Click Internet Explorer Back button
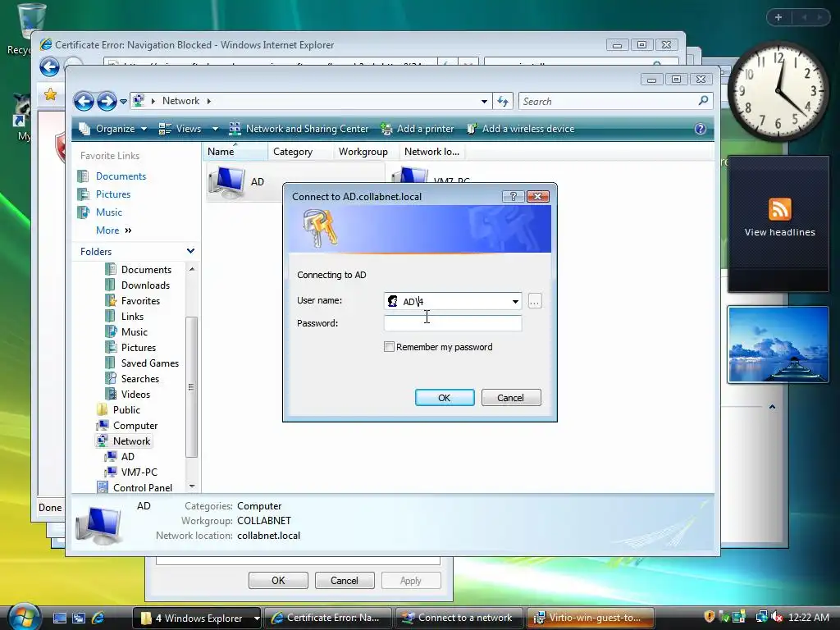The height and width of the screenshot is (630, 840). point(50,67)
